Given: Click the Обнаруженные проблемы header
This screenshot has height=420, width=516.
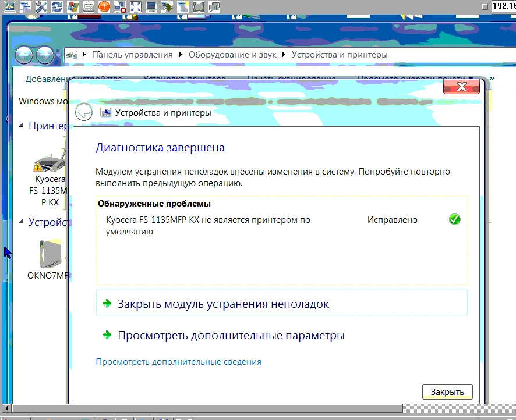Looking at the screenshot, I should (154, 204).
